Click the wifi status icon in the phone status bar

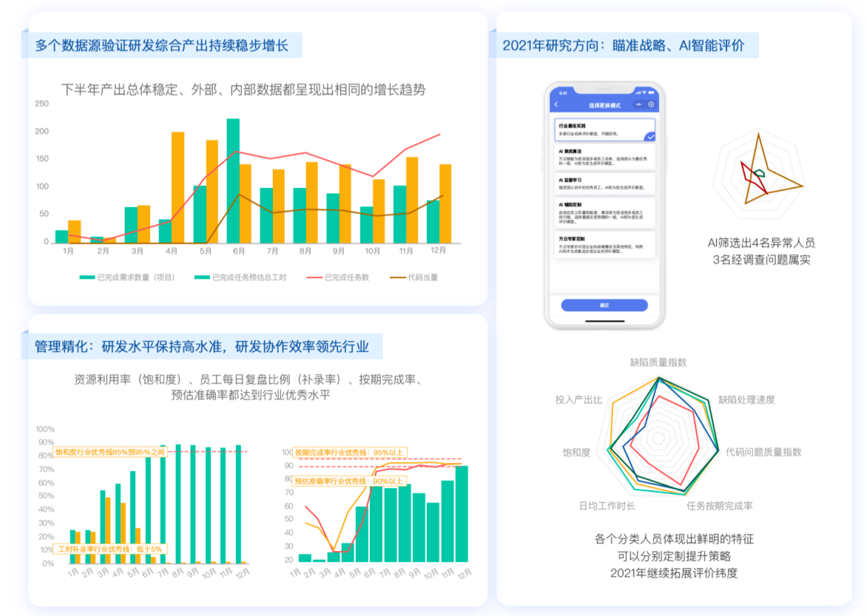coord(644,92)
